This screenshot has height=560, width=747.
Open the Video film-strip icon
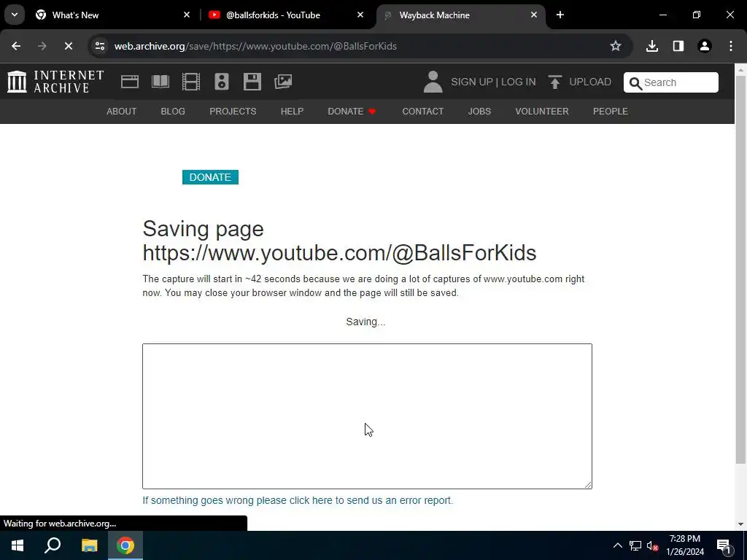point(190,82)
